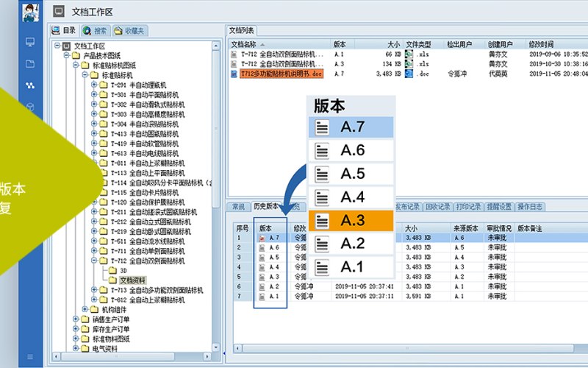Switch to the 收藏夹 tab

click(130, 31)
